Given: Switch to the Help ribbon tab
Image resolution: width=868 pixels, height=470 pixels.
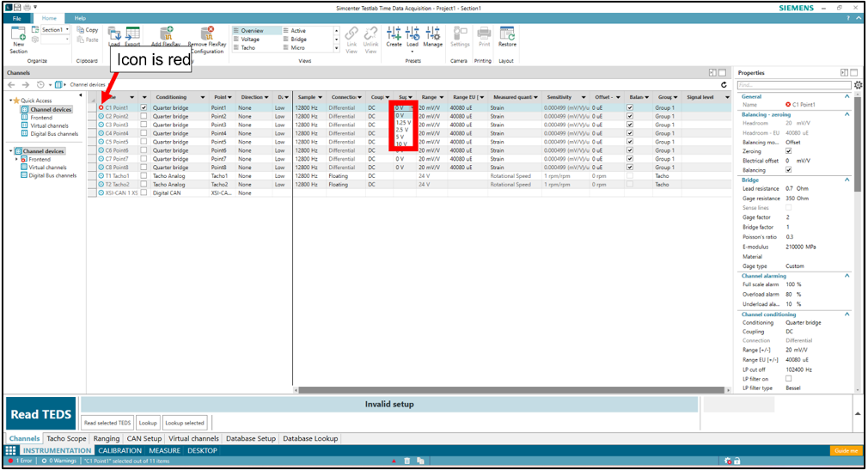Looking at the screenshot, I should point(80,18).
